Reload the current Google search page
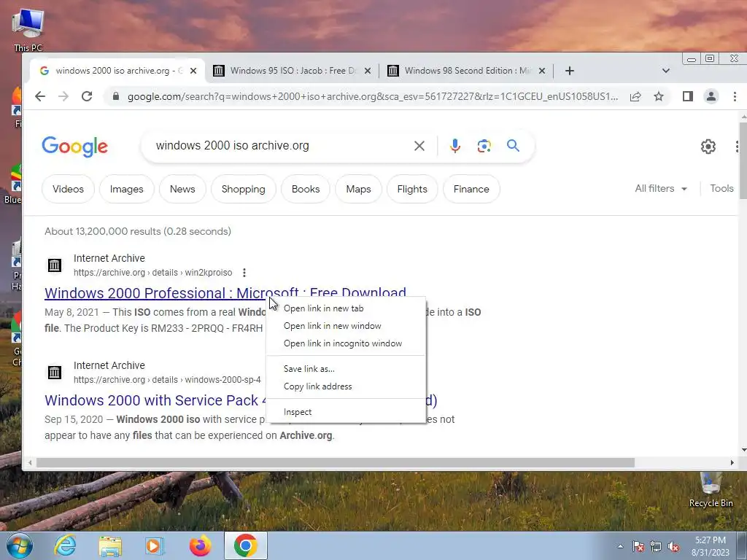Image resolution: width=747 pixels, height=560 pixels. (87, 97)
